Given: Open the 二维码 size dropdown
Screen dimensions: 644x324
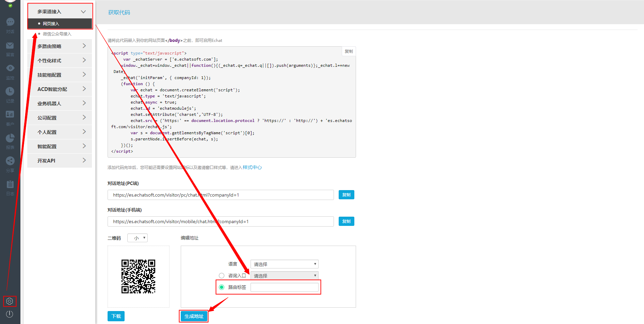Looking at the screenshot, I should (x=138, y=238).
